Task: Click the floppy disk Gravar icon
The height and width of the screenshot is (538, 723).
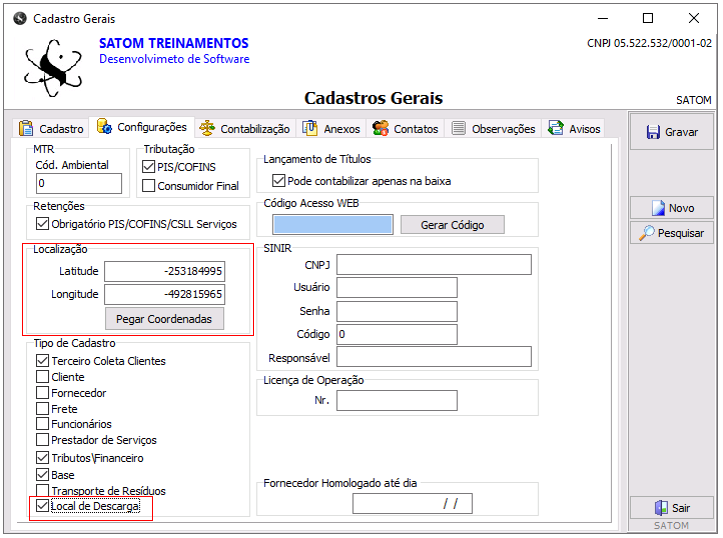Action: coord(653,132)
